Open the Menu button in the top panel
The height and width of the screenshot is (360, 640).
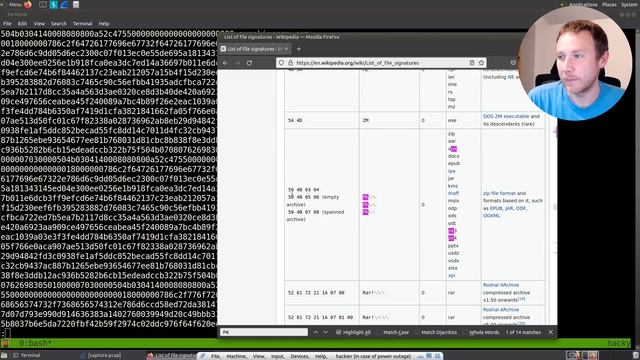[15, 4]
